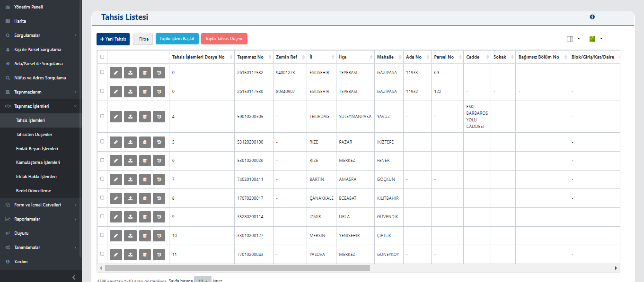The height and width of the screenshot is (282, 644).
Task: Sort by the Taşınmaz No column header
Action: tap(250, 57)
